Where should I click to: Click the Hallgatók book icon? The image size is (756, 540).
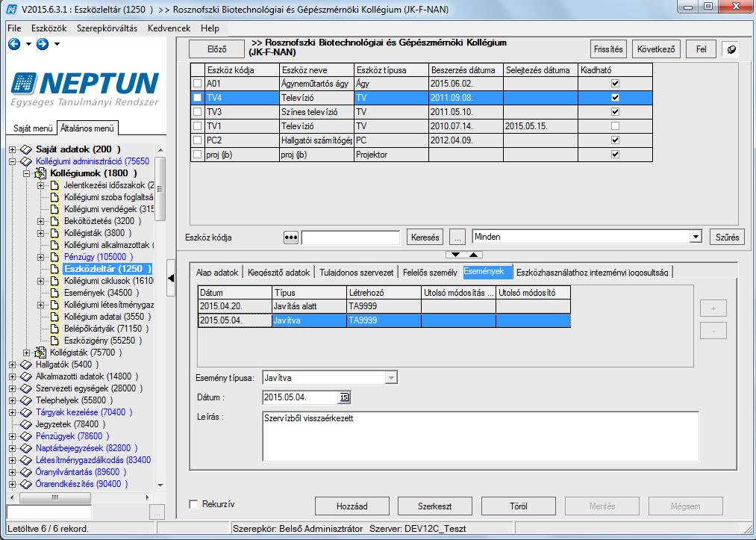(26, 364)
